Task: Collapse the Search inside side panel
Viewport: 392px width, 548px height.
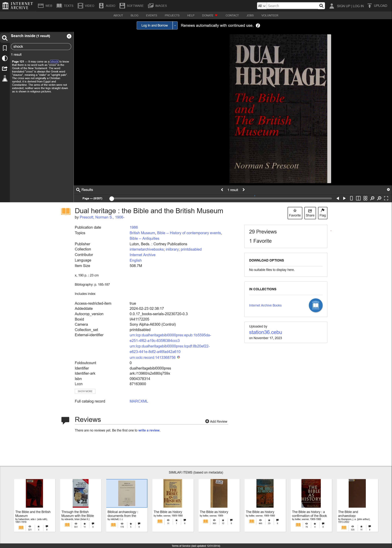Action: click(69, 36)
